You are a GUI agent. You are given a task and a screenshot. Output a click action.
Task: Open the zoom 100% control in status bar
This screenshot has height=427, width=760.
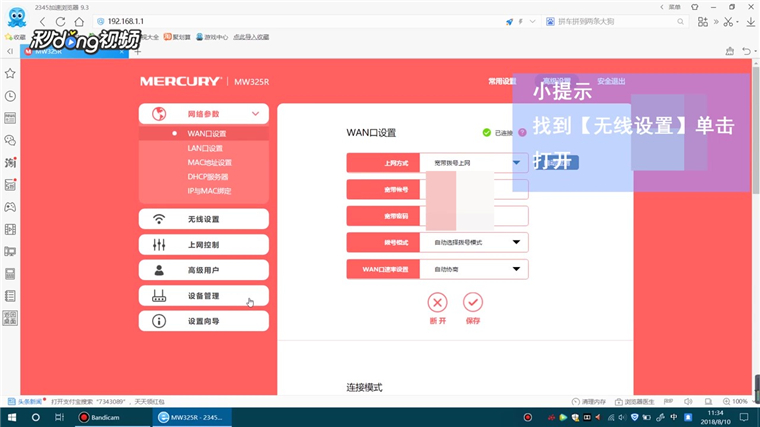[x=735, y=401]
